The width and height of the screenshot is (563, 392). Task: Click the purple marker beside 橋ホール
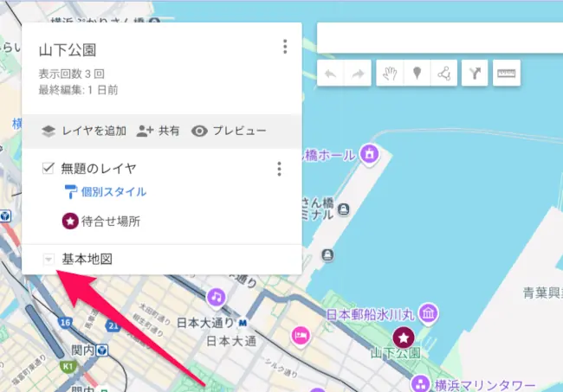(x=370, y=155)
